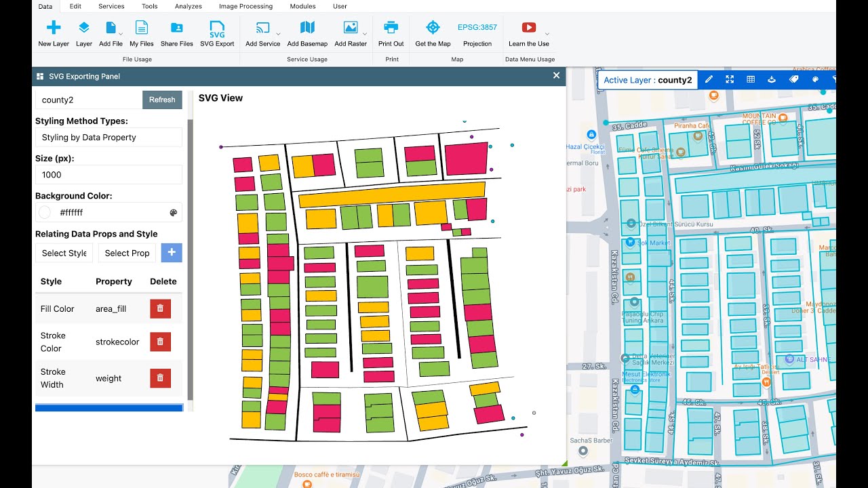The height and width of the screenshot is (488, 868).
Task: Click the Add File icon
Action: [111, 28]
